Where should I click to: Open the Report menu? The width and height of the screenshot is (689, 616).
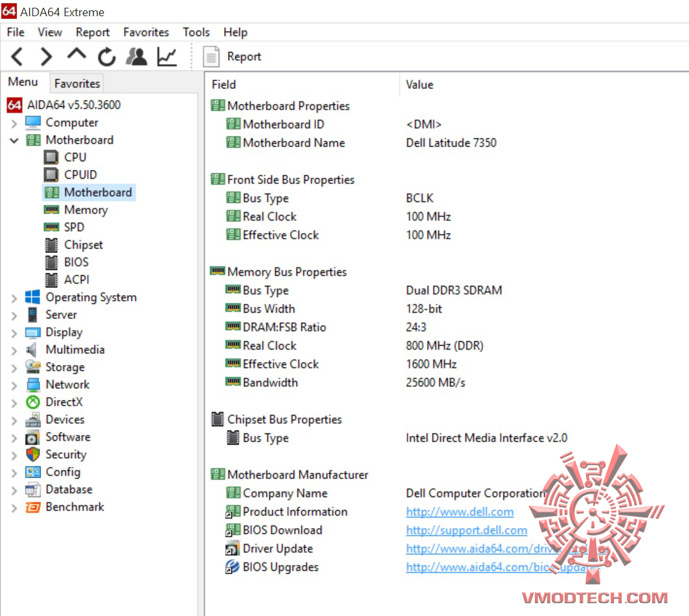click(x=92, y=32)
